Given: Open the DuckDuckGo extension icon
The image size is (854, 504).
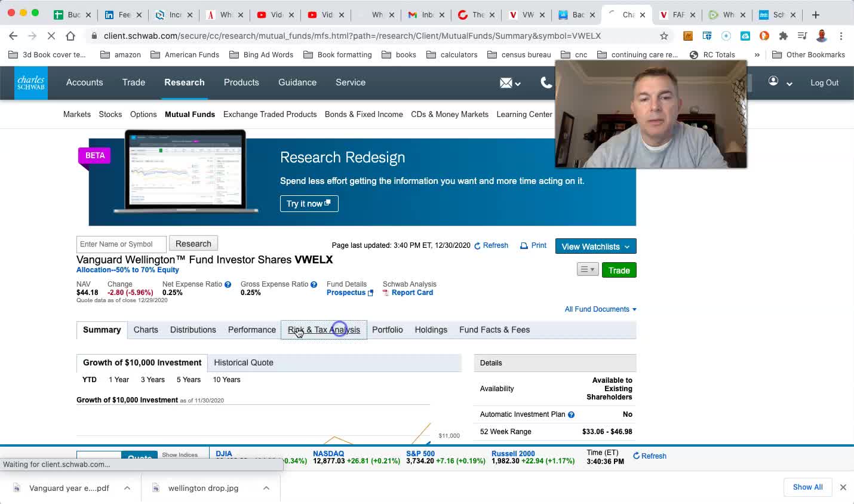Looking at the screenshot, I should [764, 36].
